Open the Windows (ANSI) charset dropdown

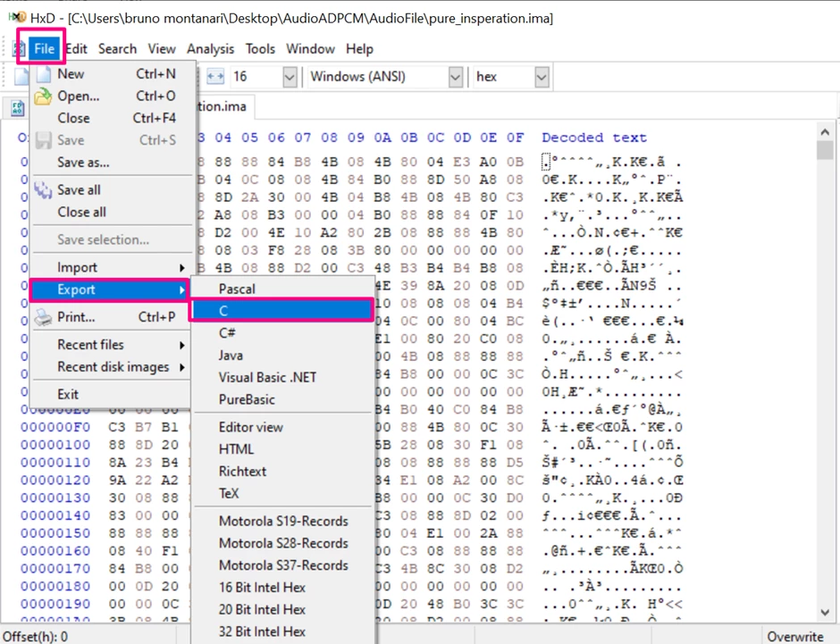[x=456, y=77]
